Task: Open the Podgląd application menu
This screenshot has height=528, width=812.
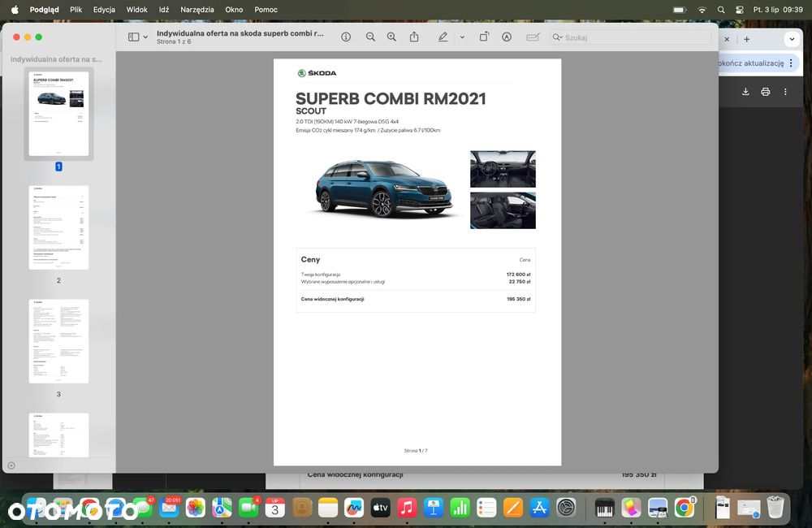Action: pos(44,9)
